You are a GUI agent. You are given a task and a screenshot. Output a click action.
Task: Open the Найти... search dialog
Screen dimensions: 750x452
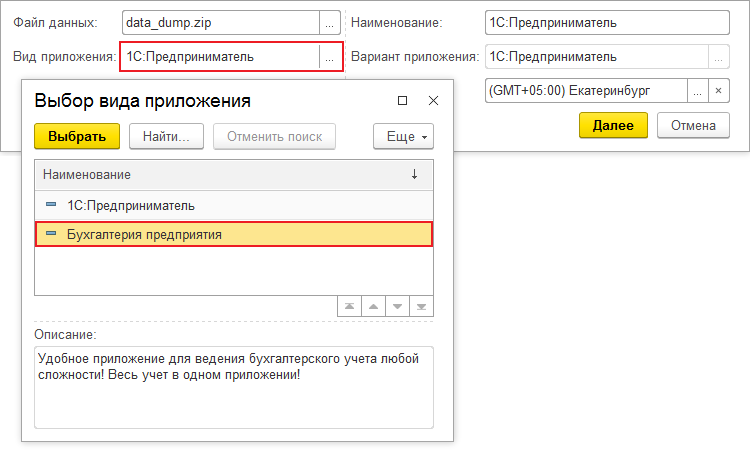point(166,137)
